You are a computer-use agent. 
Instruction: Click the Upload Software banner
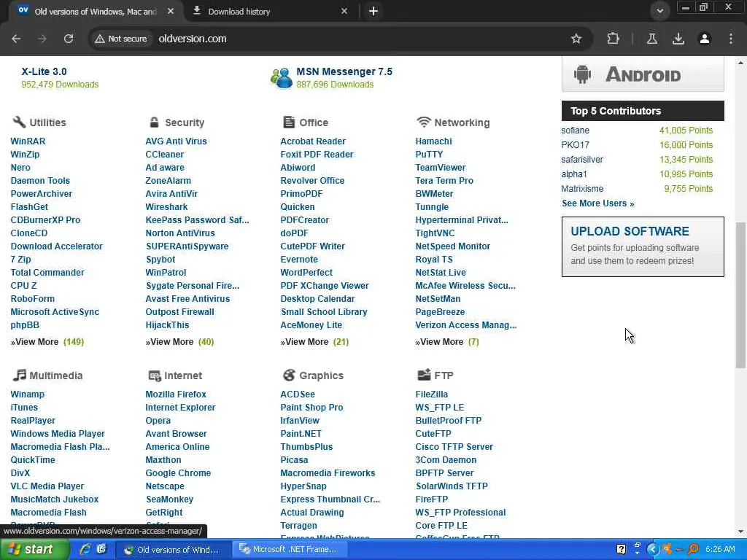click(643, 246)
